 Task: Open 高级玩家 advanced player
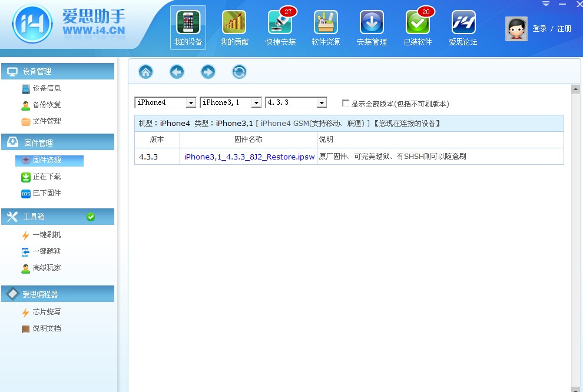click(x=47, y=268)
